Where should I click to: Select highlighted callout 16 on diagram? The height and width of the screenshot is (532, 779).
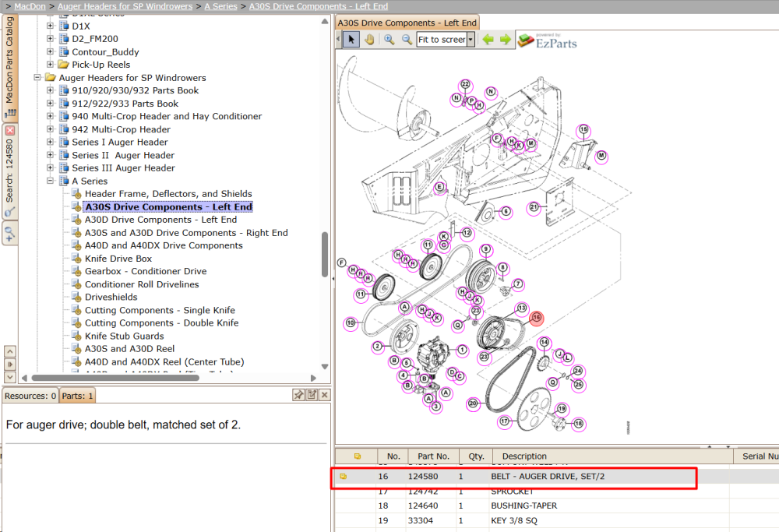537,318
